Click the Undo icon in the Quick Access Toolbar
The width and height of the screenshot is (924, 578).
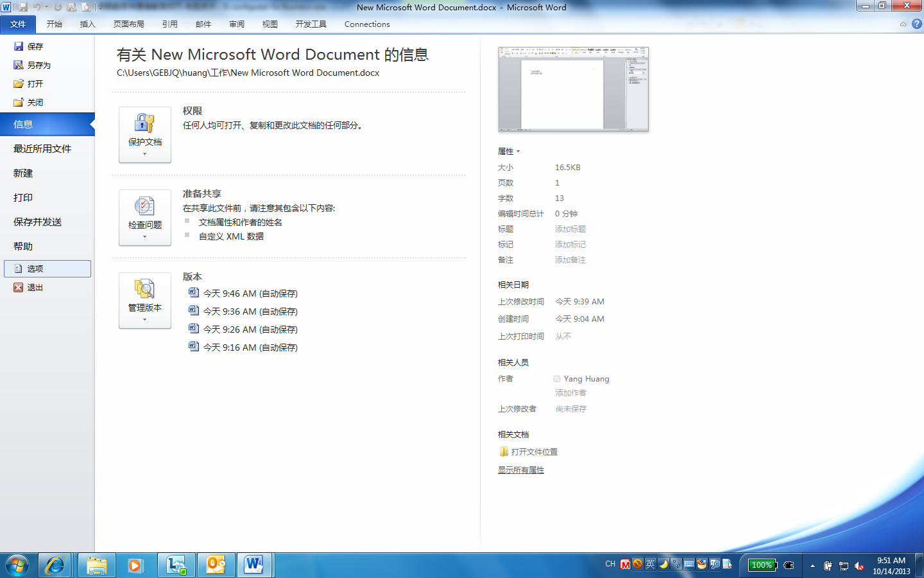point(37,7)
